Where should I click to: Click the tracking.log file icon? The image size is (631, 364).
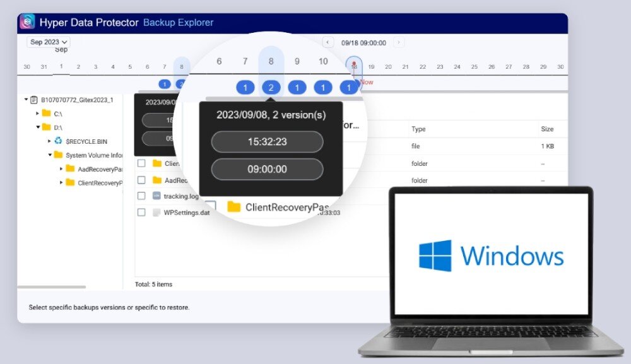point(156,196)
